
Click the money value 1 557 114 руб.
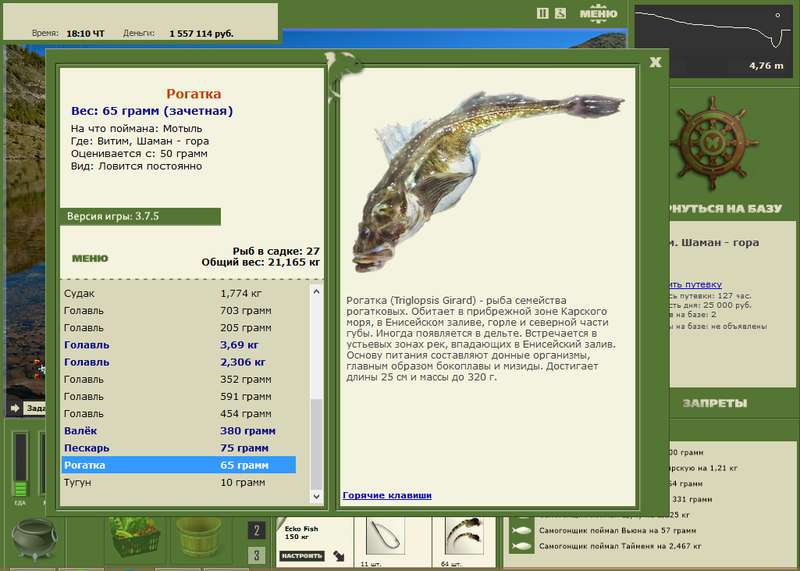pyautogui.click(x=202, y=34)
